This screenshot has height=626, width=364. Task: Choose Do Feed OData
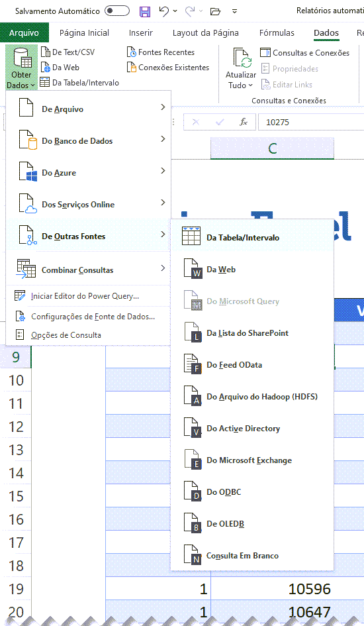click(252, 365)
